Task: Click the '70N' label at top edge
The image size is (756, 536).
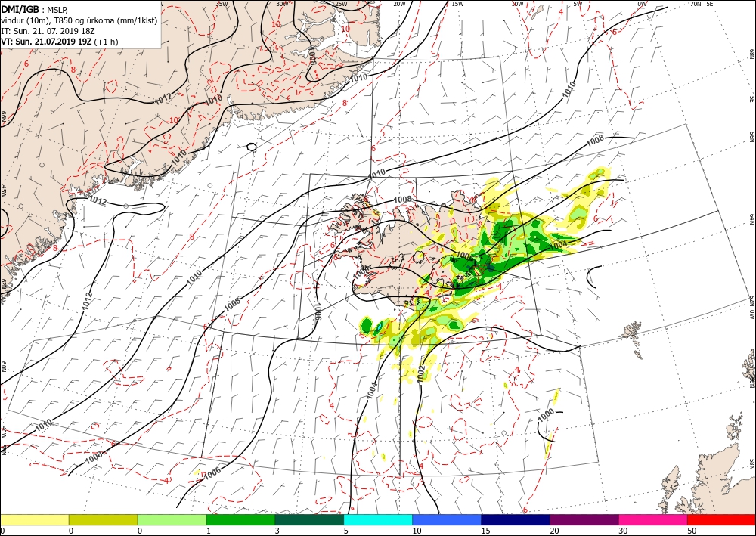Action: [x=696, y=4]
